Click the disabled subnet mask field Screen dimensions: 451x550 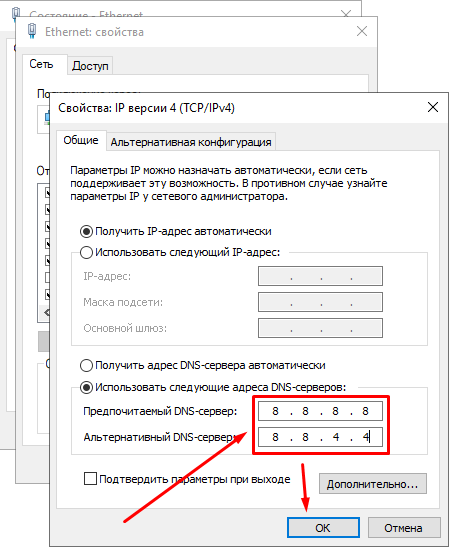click(x=320, y=302)
